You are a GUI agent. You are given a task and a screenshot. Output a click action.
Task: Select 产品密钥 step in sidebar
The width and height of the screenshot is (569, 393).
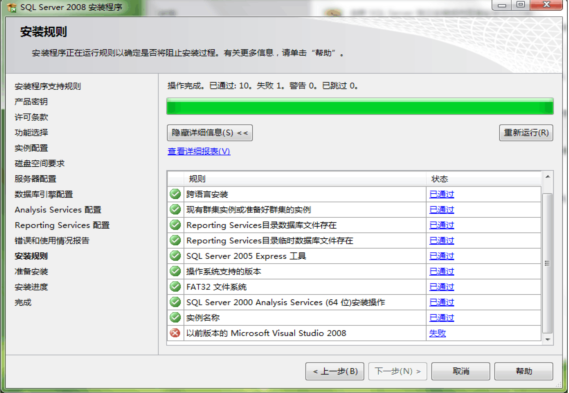pyautogui.click(x=31, y=102)
